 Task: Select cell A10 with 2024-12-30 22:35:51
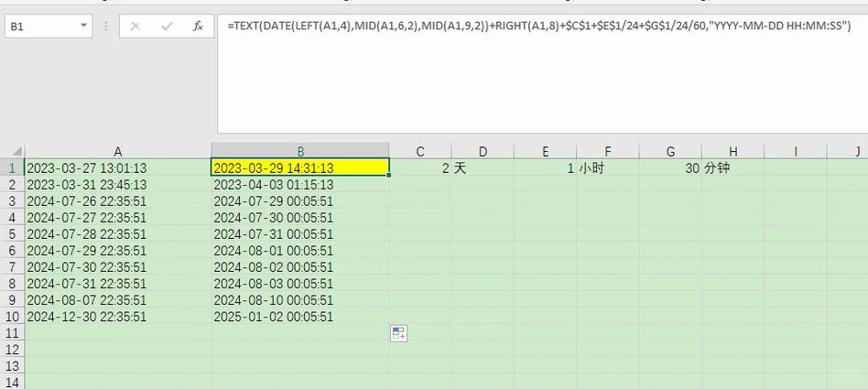(x=118, y=317)
